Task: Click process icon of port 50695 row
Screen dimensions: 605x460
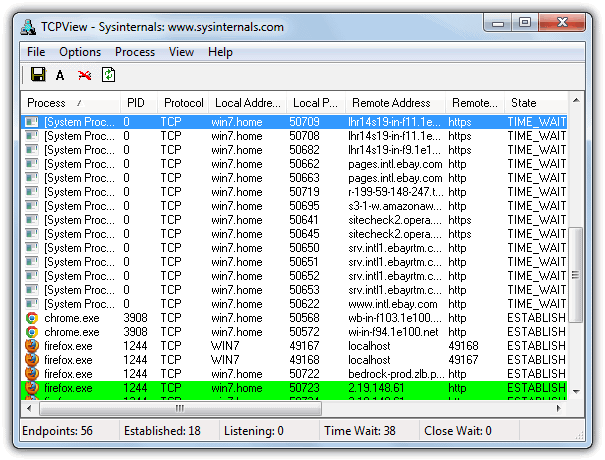Action: click(32, 206)
